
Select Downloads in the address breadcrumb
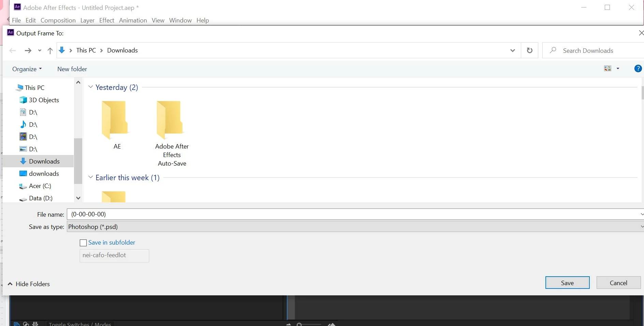pyautogui.click(x=122, y=50)
